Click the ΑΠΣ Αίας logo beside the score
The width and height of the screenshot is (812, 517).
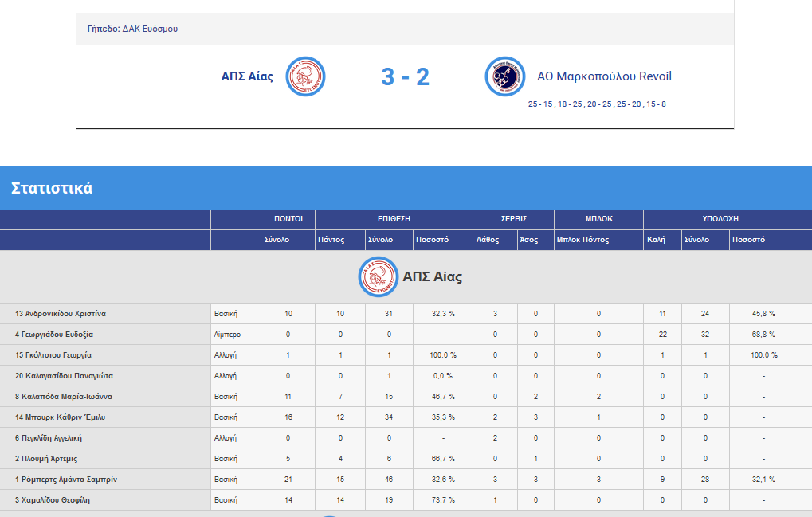306,76
